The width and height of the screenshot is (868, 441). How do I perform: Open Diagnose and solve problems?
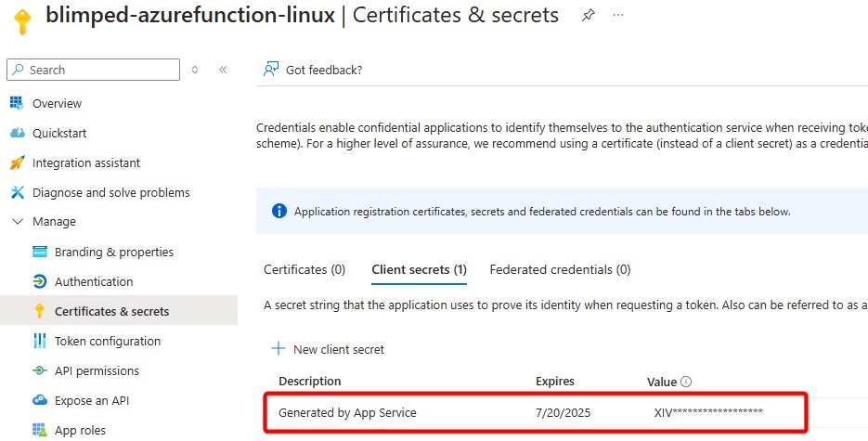point(111,192)
